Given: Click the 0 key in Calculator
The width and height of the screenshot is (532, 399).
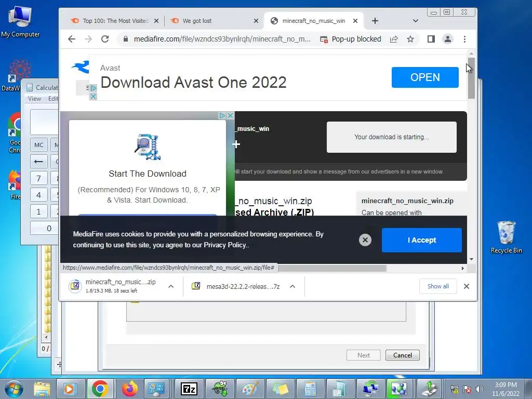Looking at the screenshot, I should (x=45, y=228).
